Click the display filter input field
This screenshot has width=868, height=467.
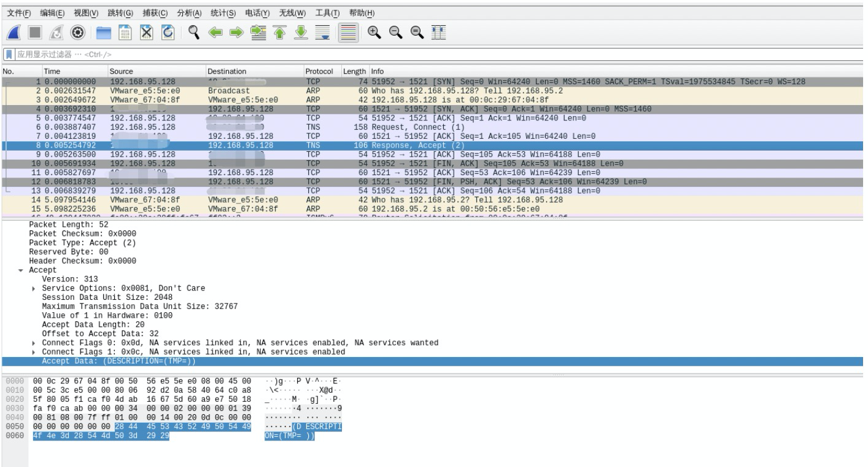[x=437, y=55]
